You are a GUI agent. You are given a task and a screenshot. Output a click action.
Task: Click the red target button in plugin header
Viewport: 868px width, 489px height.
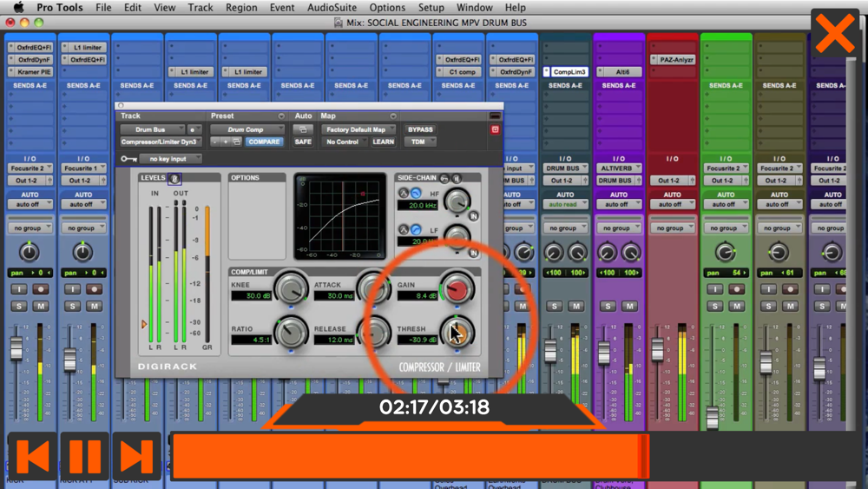495,129
